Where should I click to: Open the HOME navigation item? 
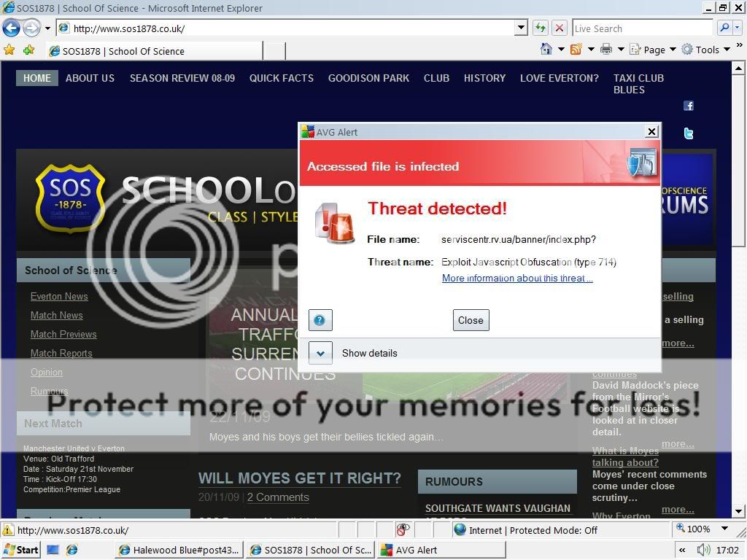point(37,78)
